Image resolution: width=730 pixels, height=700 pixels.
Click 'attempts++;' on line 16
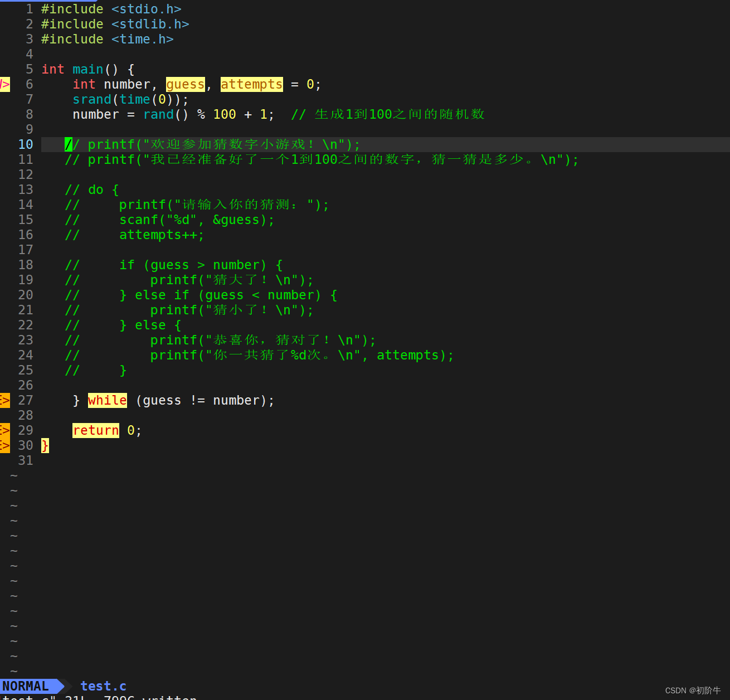click(162, 235)
